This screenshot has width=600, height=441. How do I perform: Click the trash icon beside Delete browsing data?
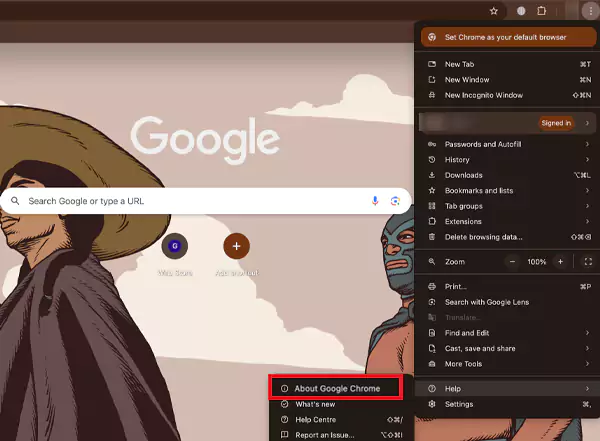point(432,237)
